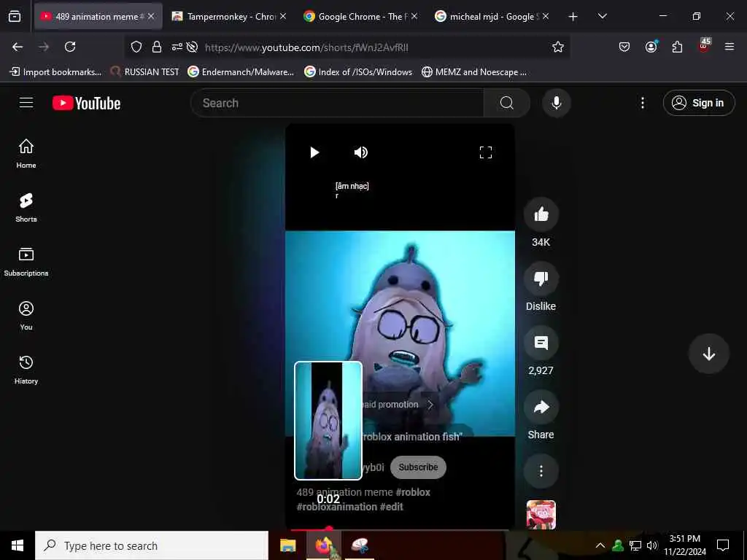Go back to previous page
The width and height of the screenshot is (747, 560).
coord(18,47)
